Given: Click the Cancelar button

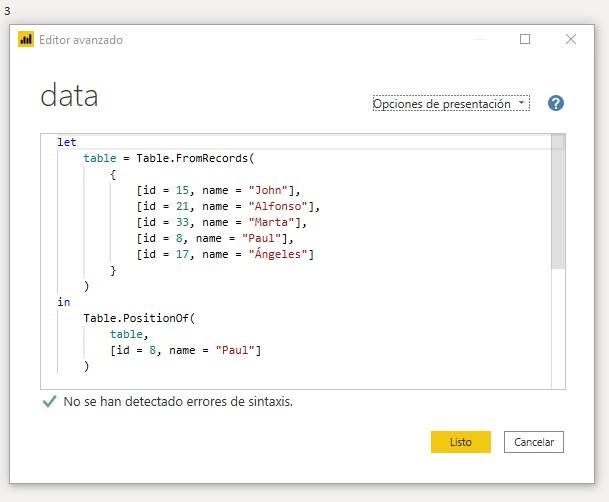Looking at the screenshot, I should pos(534,442).
